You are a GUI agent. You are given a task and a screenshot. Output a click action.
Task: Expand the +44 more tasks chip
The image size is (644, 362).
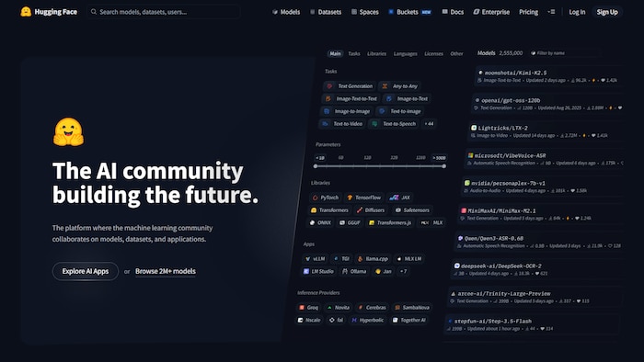point(430,123)
